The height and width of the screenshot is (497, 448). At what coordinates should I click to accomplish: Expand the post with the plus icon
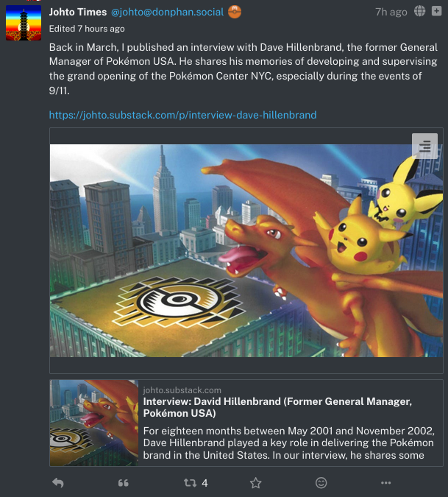pyautogui.click(x=437, y=11)
